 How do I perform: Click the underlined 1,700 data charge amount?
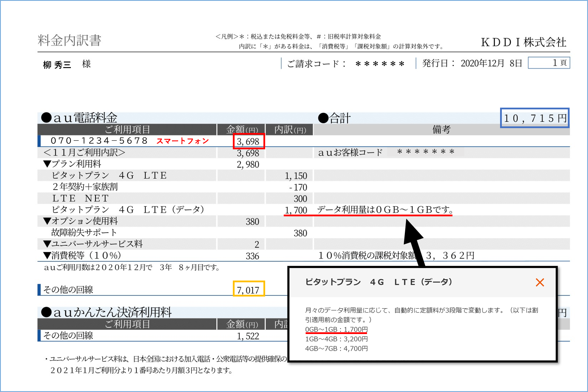point(296,210)
